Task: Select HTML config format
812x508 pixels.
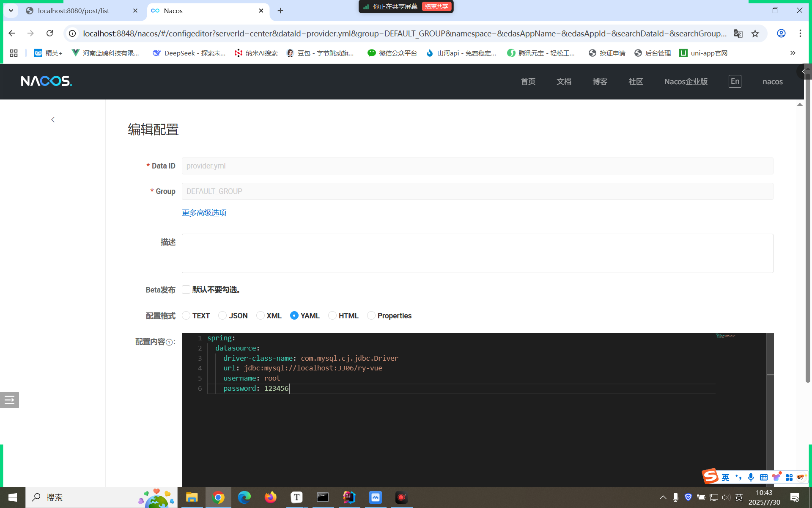Action: [x=332, y=315]
